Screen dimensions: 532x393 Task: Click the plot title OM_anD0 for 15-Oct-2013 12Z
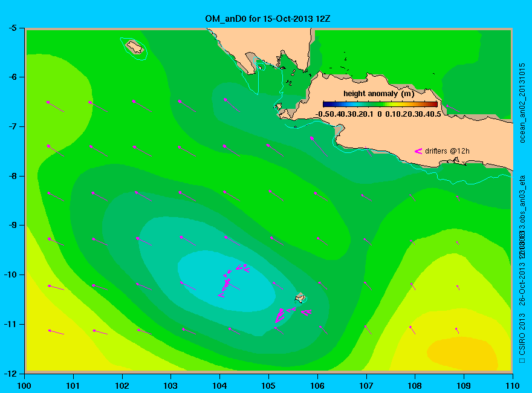point(267,19)
